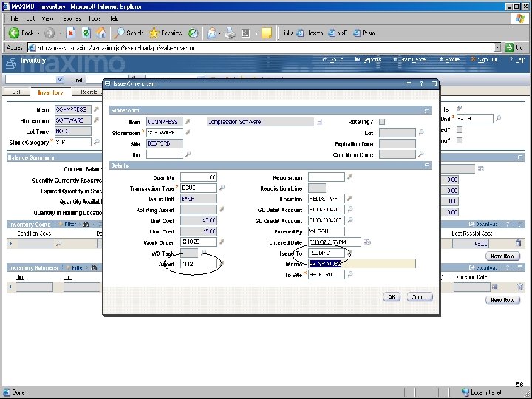Open the GL Credit Account lookup icon
The image size is (532, 399).
(350, 220)
